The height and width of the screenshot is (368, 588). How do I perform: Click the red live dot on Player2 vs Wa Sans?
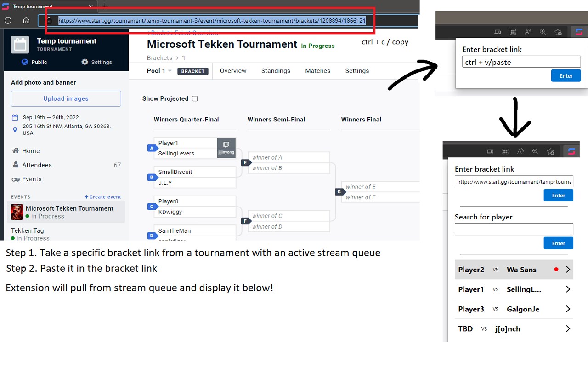point(556,270)
